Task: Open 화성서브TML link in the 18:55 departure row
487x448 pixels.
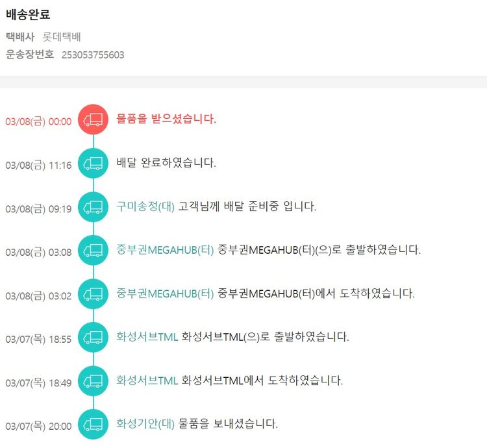Action: (147, 337)
